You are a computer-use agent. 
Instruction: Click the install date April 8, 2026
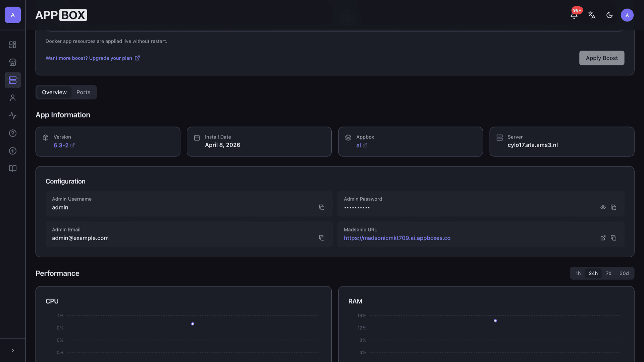pyautogui.click(x=222, y=145)
